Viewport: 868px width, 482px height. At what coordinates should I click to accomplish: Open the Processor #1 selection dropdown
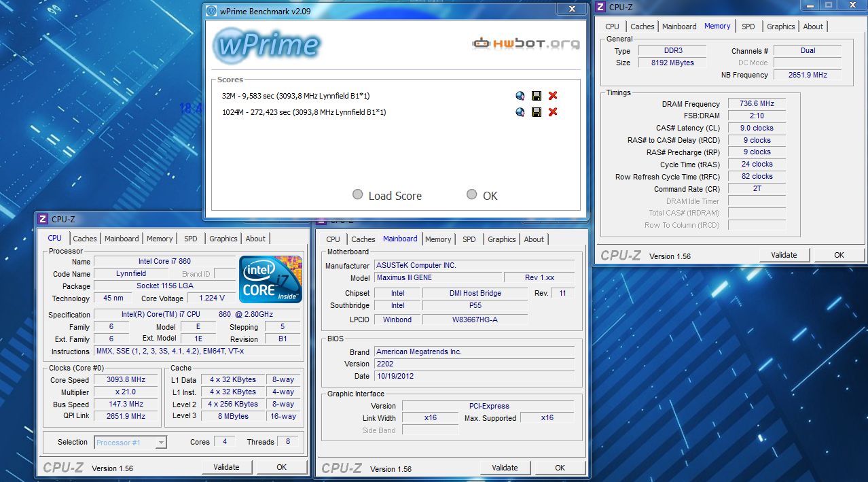click(x=130, y=443)
